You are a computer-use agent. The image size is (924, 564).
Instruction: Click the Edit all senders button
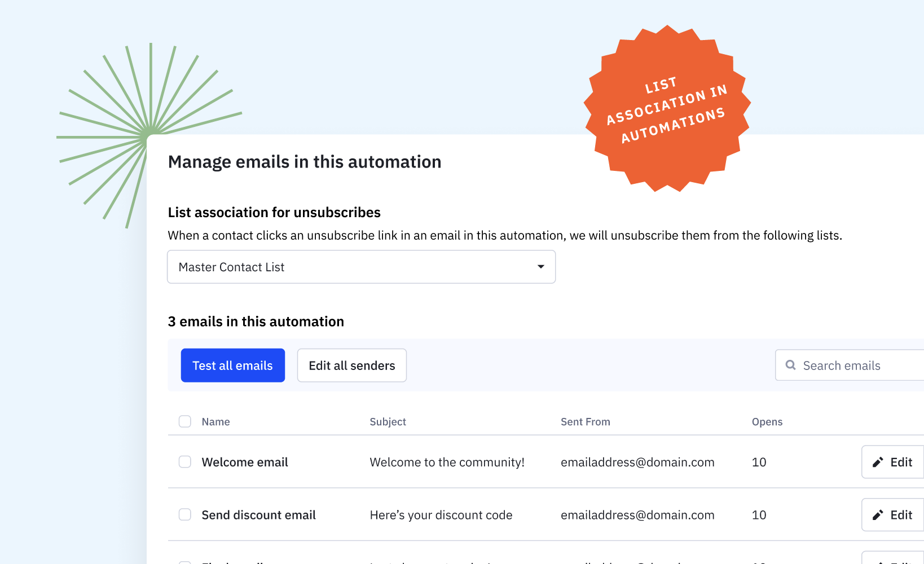(x=351, y=365)
